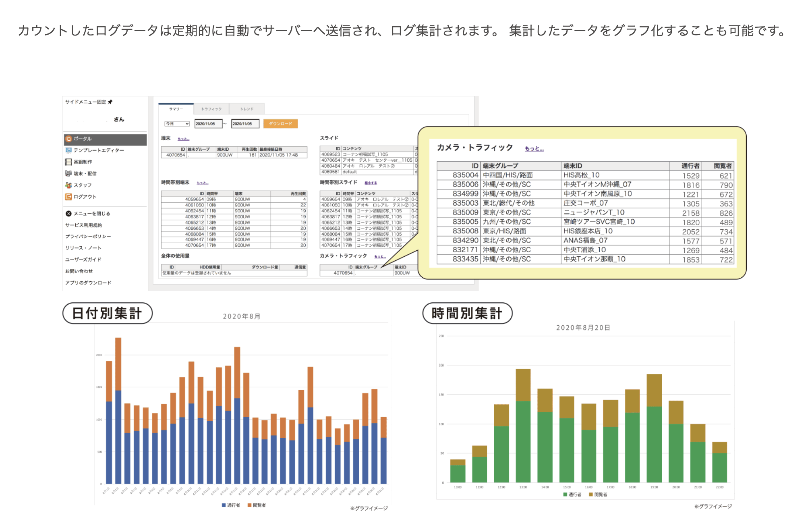Click the メニューを閉じる X icon
The height and width of the screenshot is (528, 812).
(68, 214)
